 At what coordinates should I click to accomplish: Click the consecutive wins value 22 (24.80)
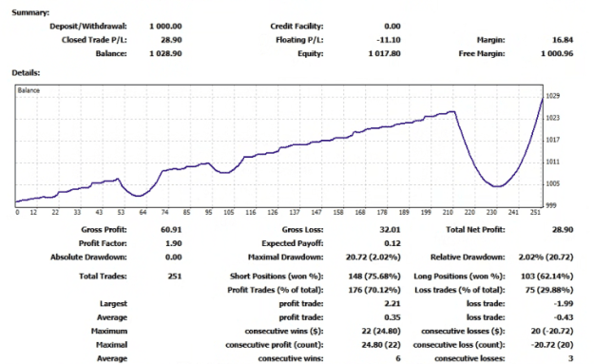(381, 331)
